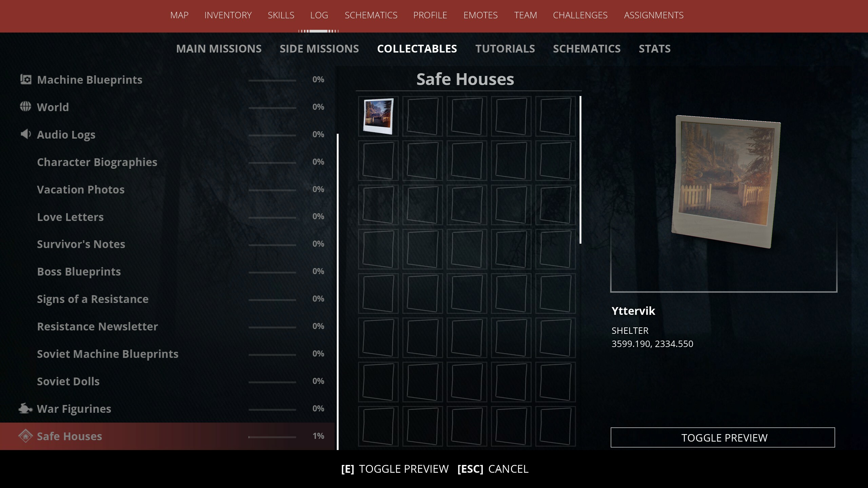Select the EMOTES navigation icon
This screenshot has width=868, height=488.
[x=480, y=15]
